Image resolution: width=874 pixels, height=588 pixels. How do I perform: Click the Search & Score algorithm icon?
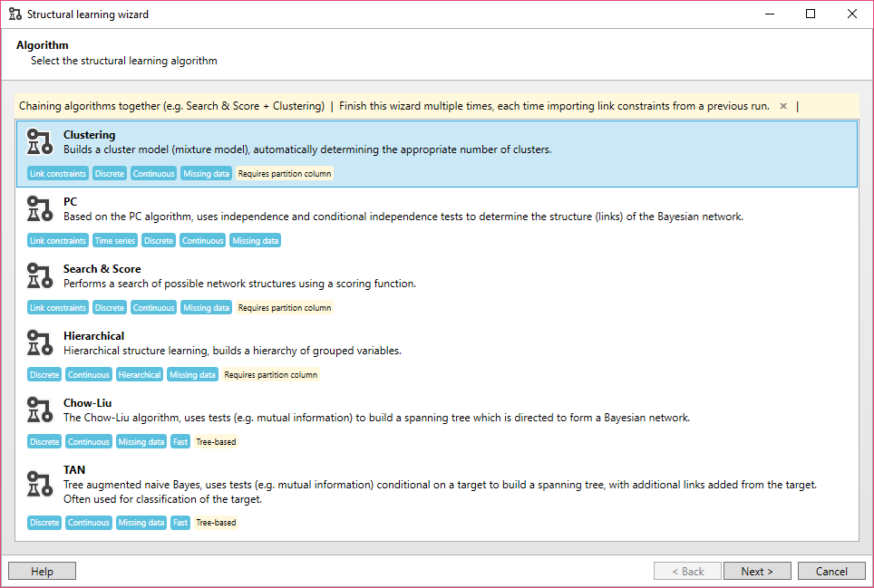(38, 276)
